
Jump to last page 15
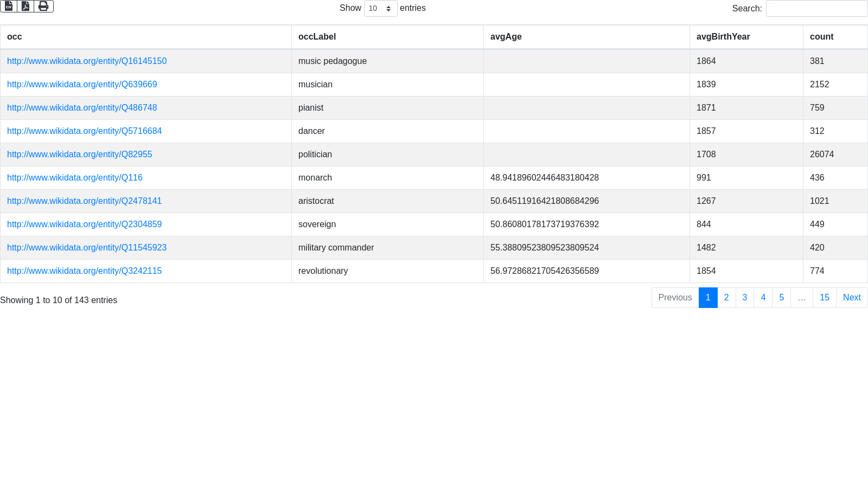(824, 298)
